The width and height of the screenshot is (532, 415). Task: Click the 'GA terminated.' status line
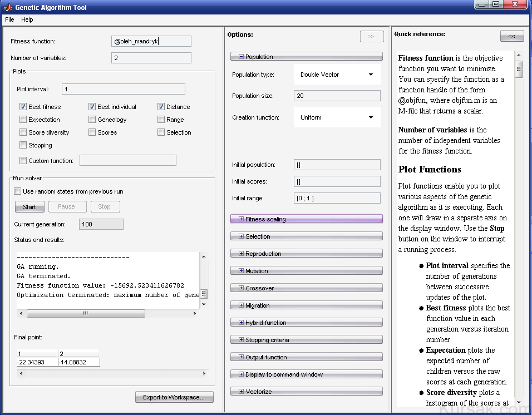[x=43, y=276]
